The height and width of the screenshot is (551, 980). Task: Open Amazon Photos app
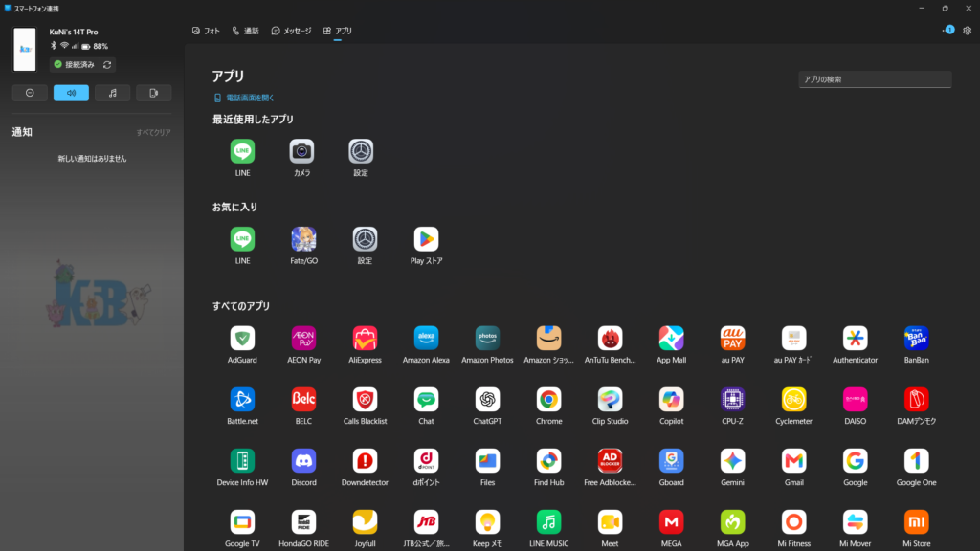[487, 338]
